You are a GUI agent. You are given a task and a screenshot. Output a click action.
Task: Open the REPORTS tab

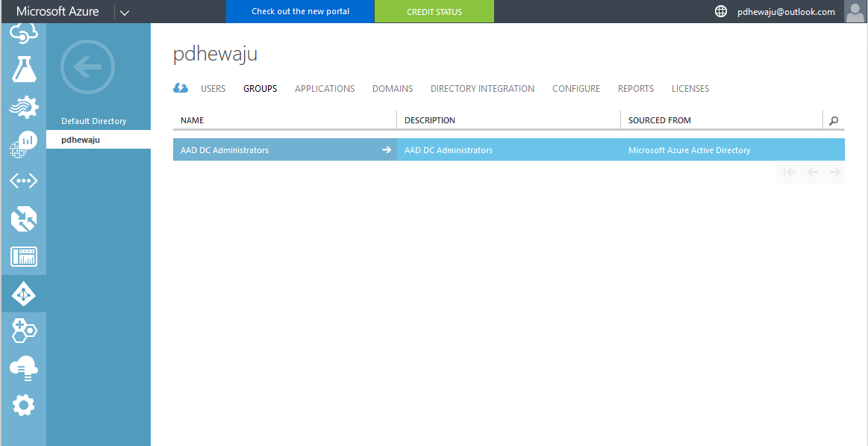coord(636,89)
